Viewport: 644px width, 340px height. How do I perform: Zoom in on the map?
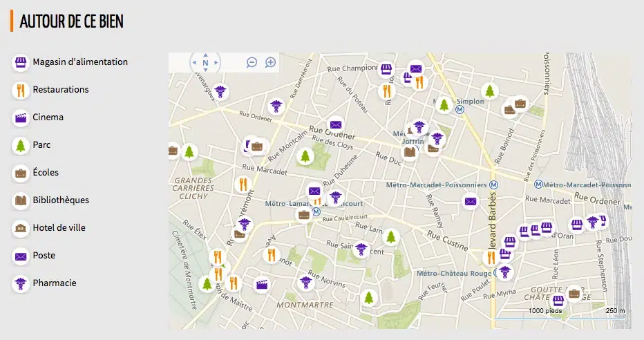(x=271, y=62)
